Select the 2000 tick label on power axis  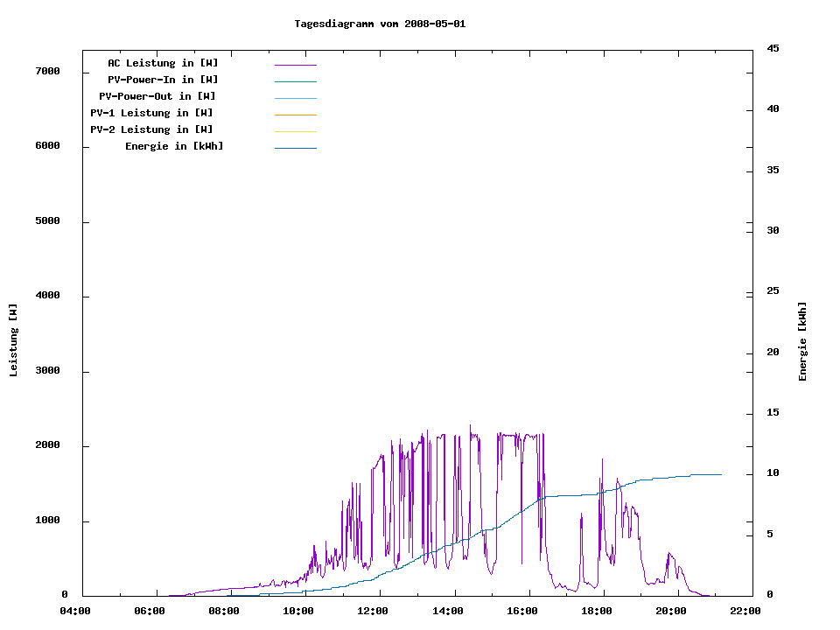coord(46,445)
